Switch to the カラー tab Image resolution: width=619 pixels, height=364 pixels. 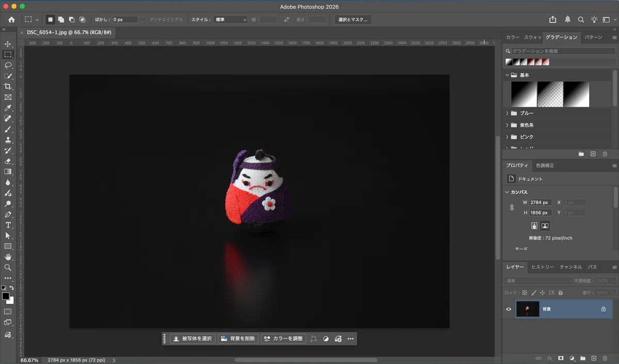click(x=513, y=37)
